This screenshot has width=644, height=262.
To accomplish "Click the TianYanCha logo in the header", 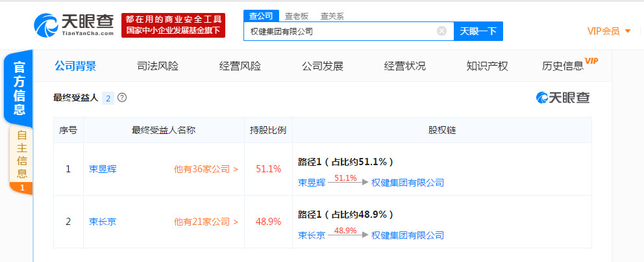I will click(x=74, y=25).
